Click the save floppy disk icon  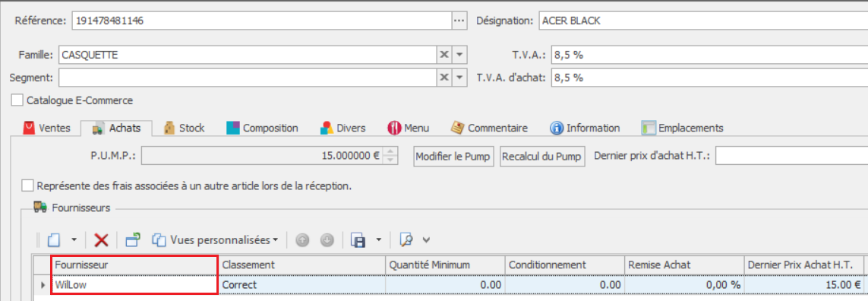click(358, 240)
